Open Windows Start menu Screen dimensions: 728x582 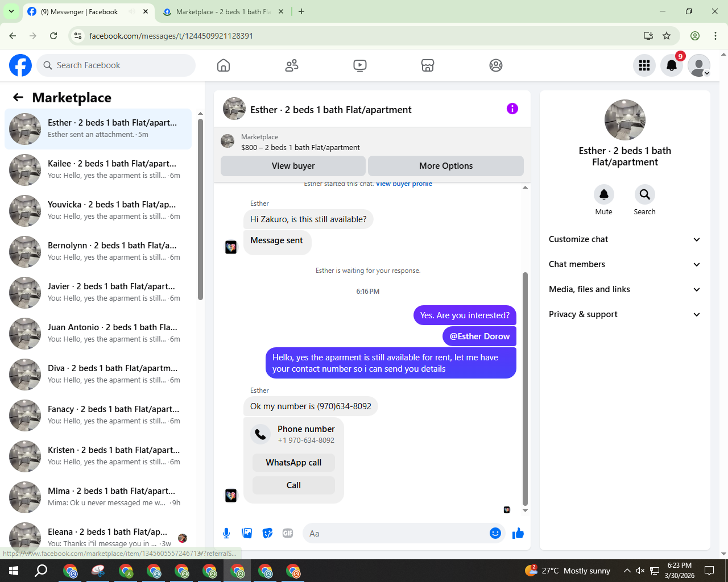[x=14, y=571]
